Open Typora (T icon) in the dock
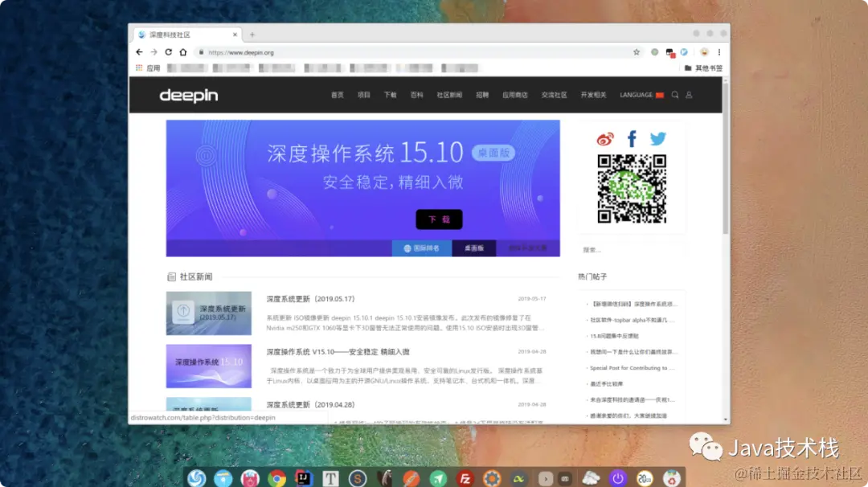This screenshot has height=487, width=868. [x=330, y=478]
